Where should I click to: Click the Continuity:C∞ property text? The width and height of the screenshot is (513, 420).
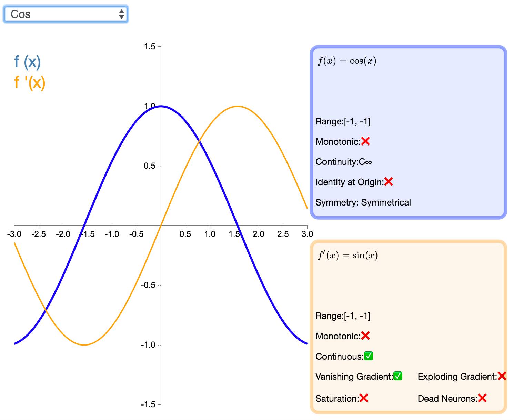[343, 162]
